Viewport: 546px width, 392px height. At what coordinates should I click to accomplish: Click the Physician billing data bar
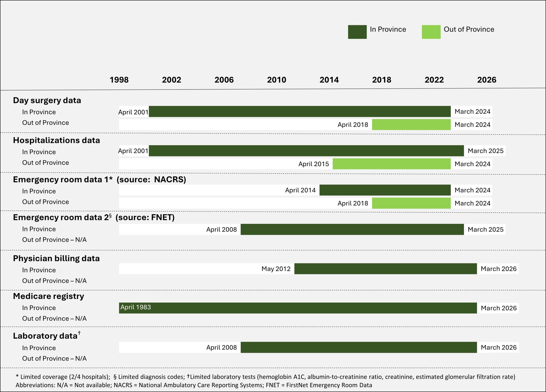coord(385,269)
